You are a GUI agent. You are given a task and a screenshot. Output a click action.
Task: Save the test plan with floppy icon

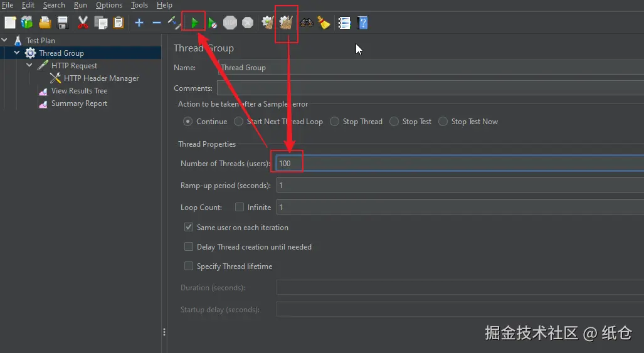[63, 23]
